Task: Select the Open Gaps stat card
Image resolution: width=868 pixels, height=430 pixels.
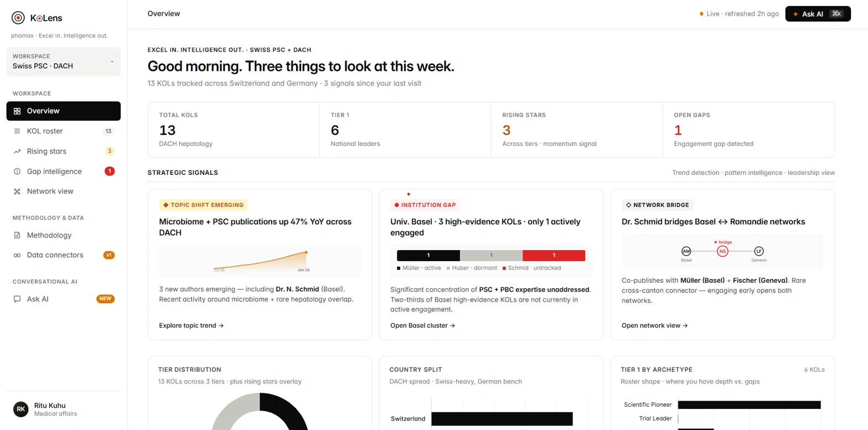Action: click(x=748, y=130)
